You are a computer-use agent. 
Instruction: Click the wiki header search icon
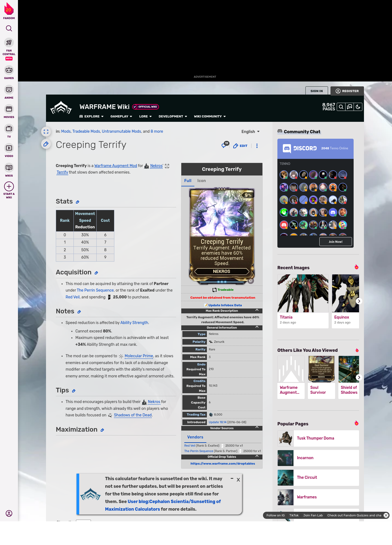pyautogui.click(x=341, y=107)
